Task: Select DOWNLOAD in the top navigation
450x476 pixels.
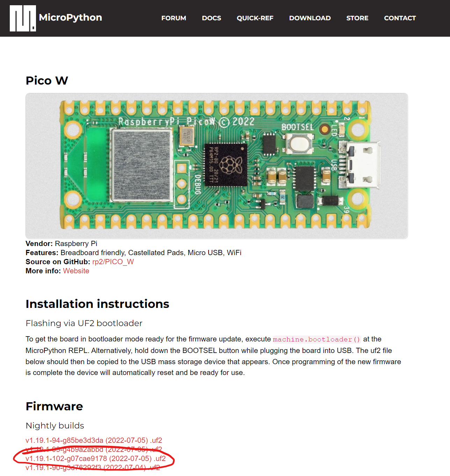Action: [x=310, y=18]
